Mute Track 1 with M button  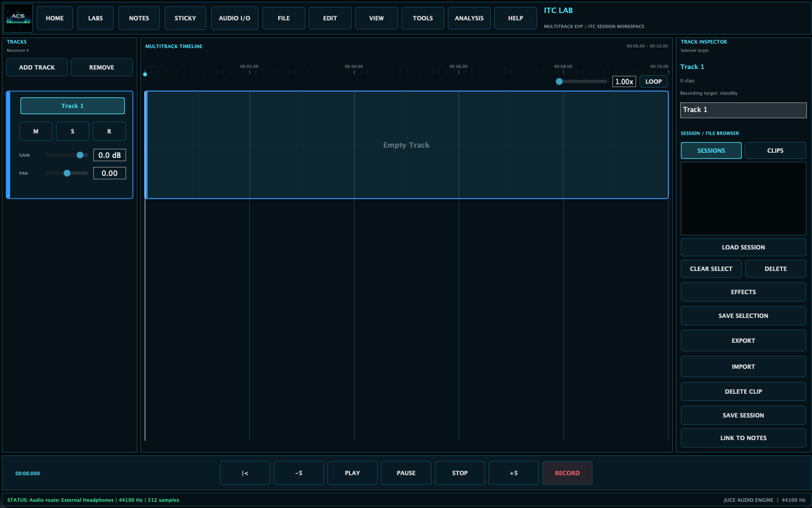pyautogui.click(x=36, y=131)
